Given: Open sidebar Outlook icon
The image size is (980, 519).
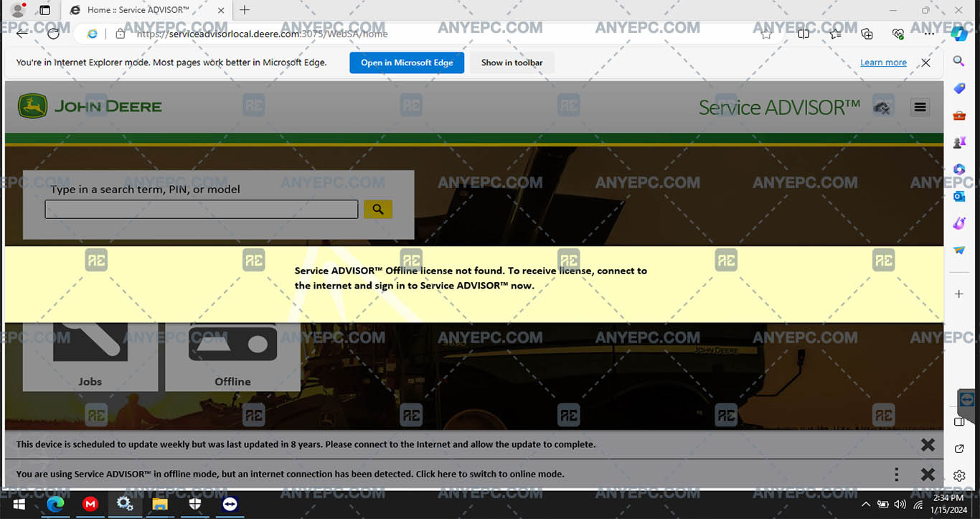Looking at the screenshot, I should click(959, 197).
